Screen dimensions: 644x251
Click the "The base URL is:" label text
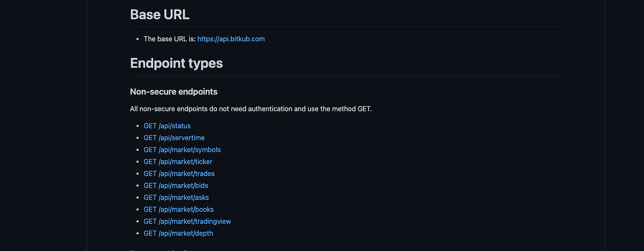coord(170,39)
